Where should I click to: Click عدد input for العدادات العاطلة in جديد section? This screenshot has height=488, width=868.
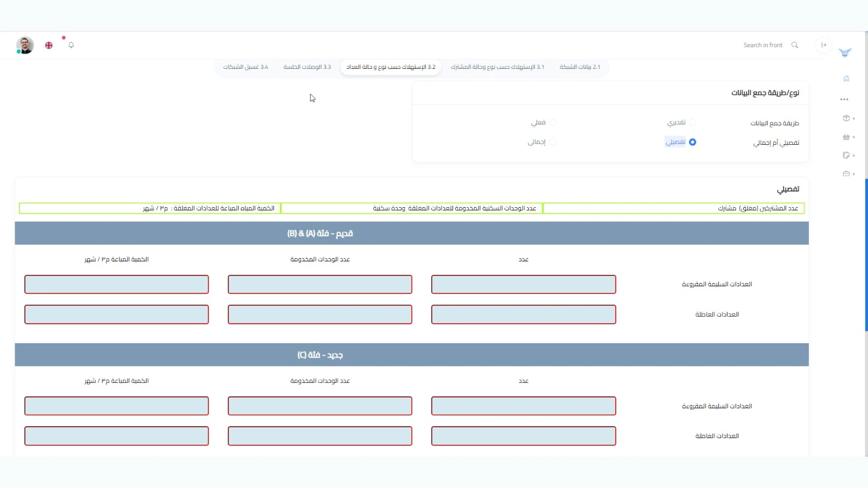524,436
